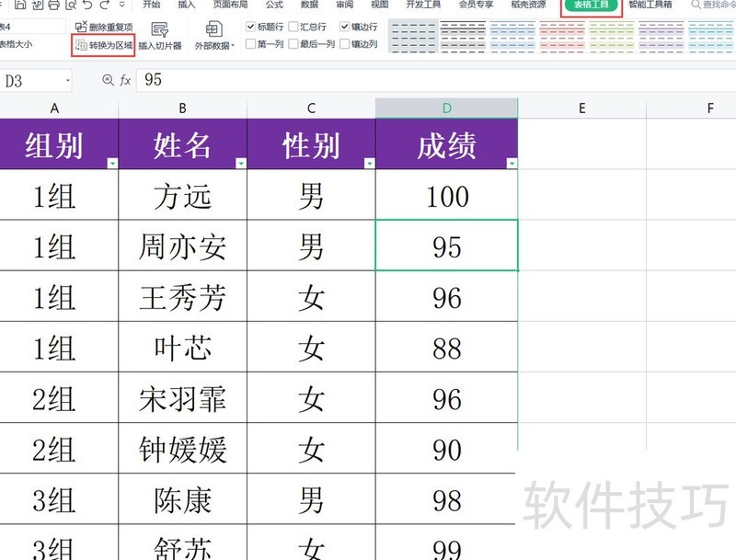736x560 pixels.
Task: Switch to the Table Tools (表格工具) tab
Action: click(592, 6)
